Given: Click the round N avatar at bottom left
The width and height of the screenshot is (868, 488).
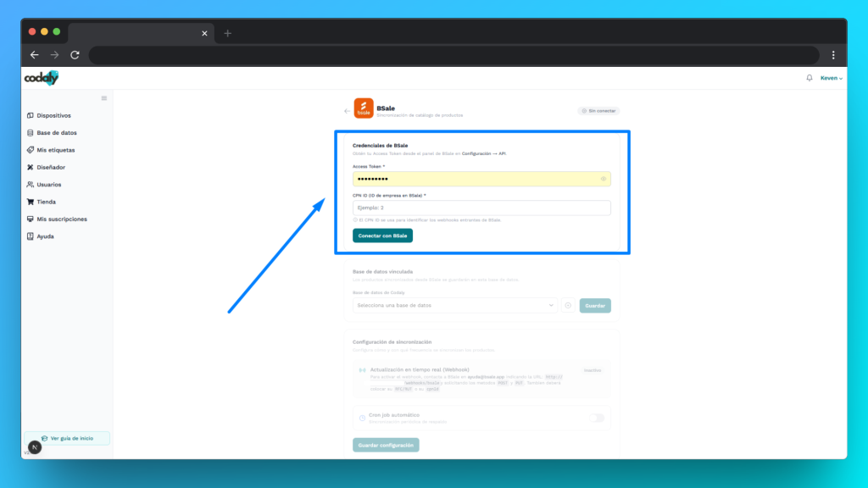Looking at the screenshot, I should pos(35,447).
